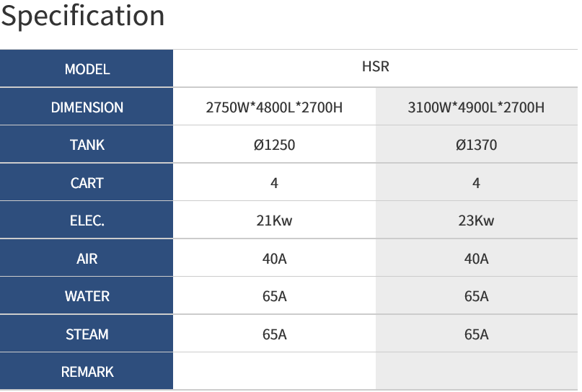Click the Specification heading
Image resolution: width=582 pixels, height=392 pixels.
(x=82, y=17)
